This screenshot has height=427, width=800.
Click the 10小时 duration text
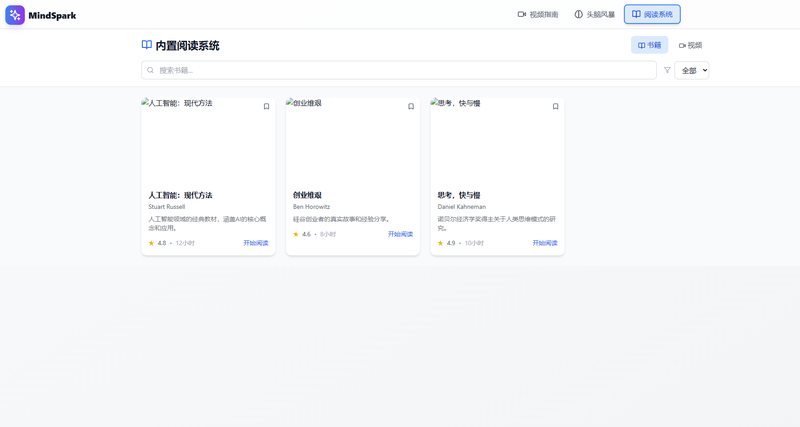pyautogui.click(x=474, y=243)
